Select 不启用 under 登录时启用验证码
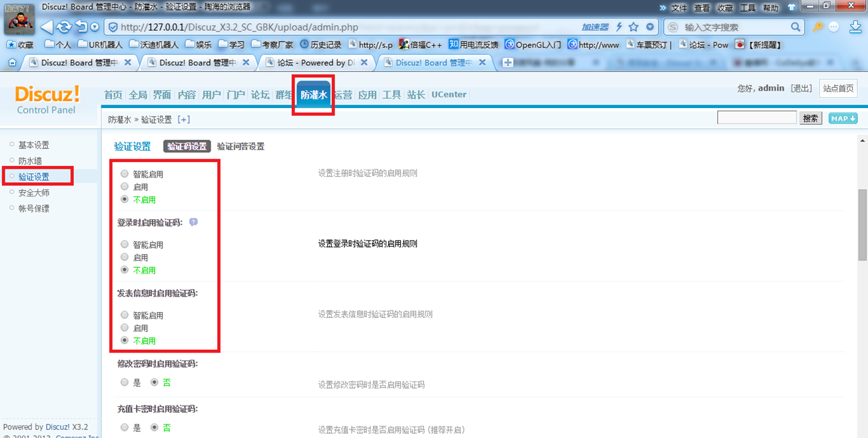The image size is (868, 438). pyautogui.click(x=125, y=270)
